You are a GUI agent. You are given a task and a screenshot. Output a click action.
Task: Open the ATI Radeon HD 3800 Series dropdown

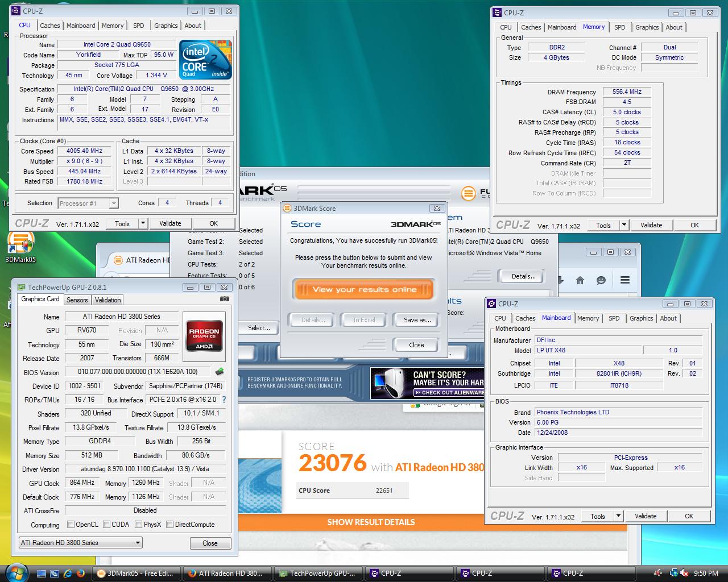pyautogui.click(x=80, y=543)
